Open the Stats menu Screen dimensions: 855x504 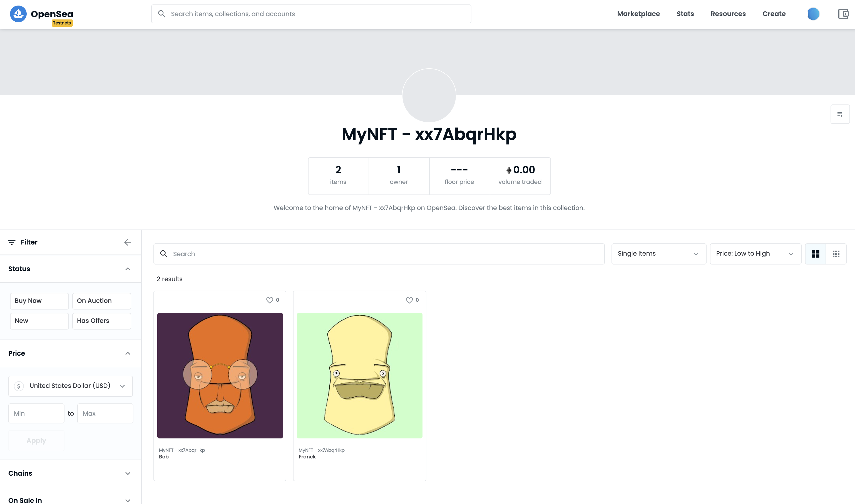pyautogui.click(x=685, y=14)
